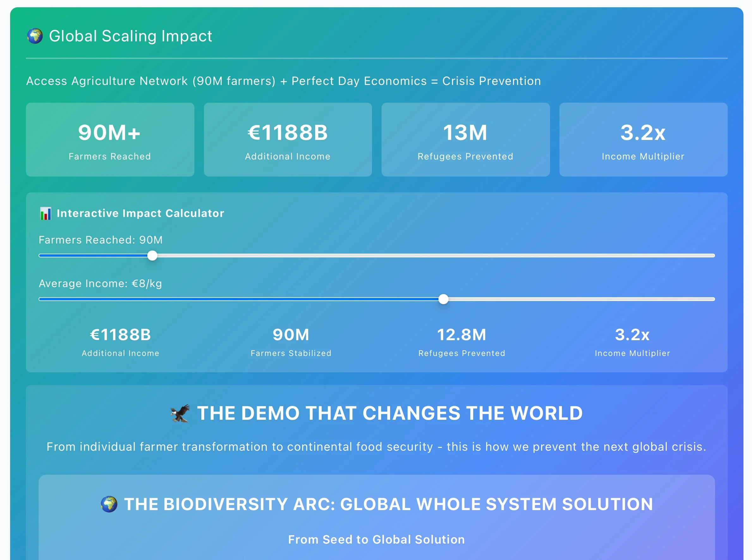This screenshot has height=560, width=752.
Task: Click the bar chart icon by Interactive Impact Calculator
Action: pos(46,214)
